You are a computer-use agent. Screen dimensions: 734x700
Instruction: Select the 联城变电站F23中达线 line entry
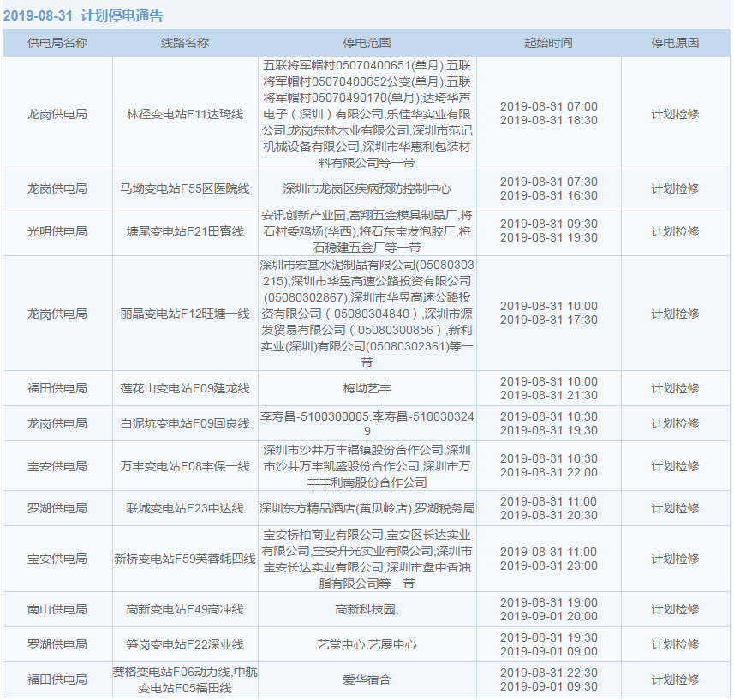[x=185, y=508]
